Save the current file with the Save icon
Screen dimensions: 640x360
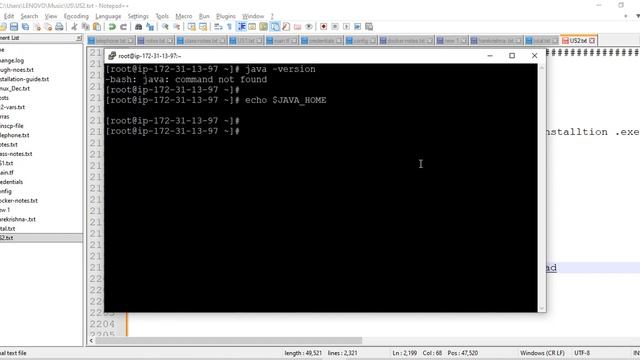click(x=14, y=27)
